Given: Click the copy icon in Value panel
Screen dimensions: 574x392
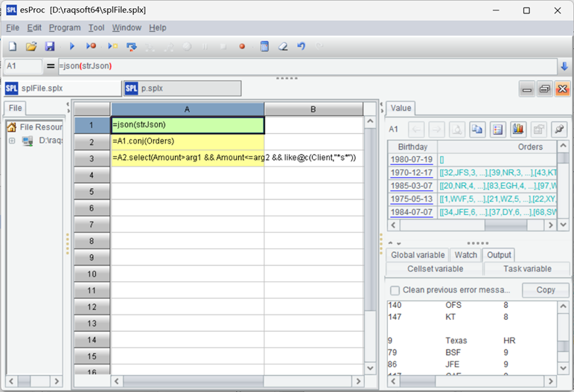Looking at the screenshot, I should (477, 129).
